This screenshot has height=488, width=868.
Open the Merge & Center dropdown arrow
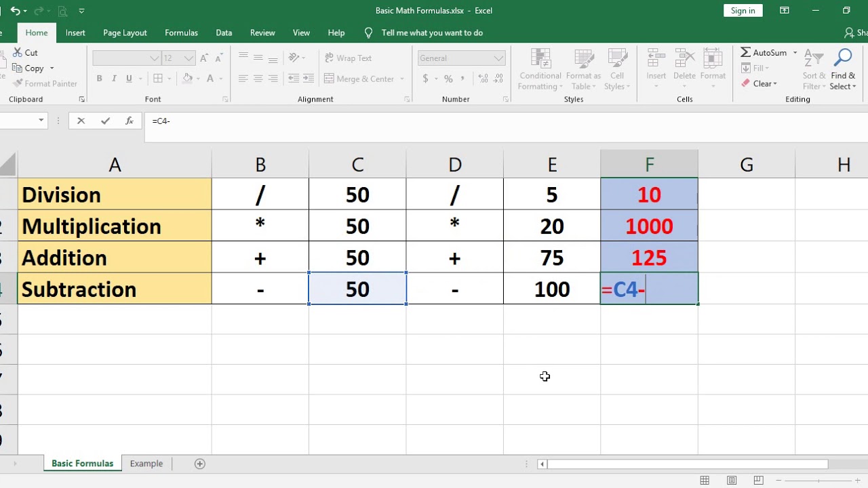tap(402, 79)
